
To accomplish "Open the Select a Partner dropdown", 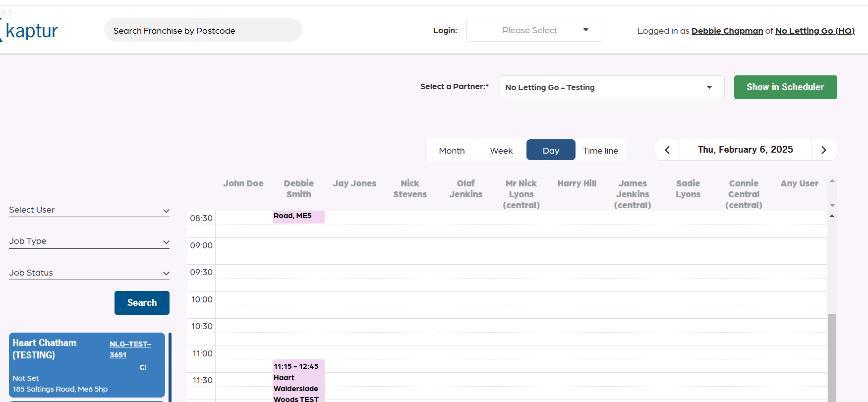I will point(612,87).
